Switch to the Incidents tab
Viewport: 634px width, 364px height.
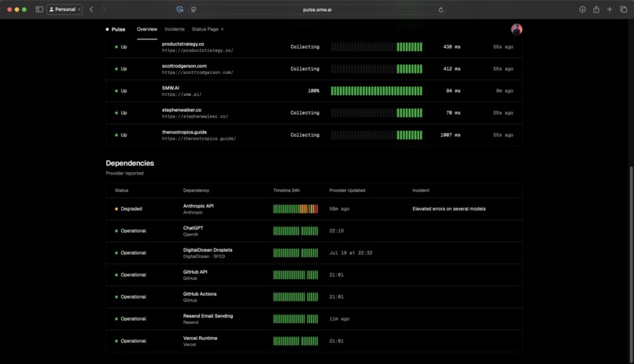[x=175, y=29]
